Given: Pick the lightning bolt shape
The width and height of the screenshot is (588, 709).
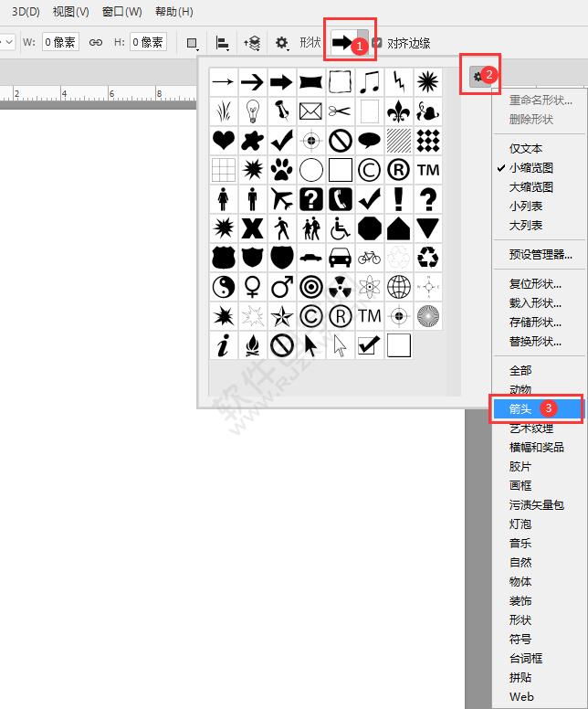Looking at the screenshot, I should tap(399, 82).
